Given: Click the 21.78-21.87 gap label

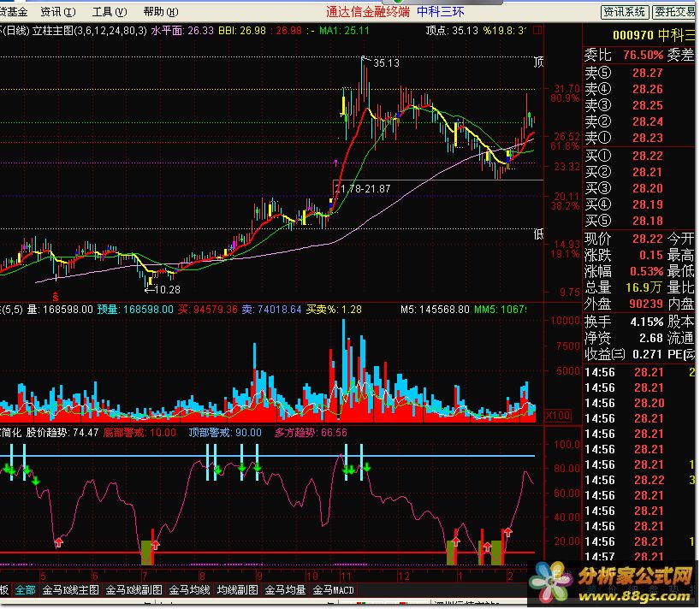Looking at the screenshot, I should click(363, 189).
